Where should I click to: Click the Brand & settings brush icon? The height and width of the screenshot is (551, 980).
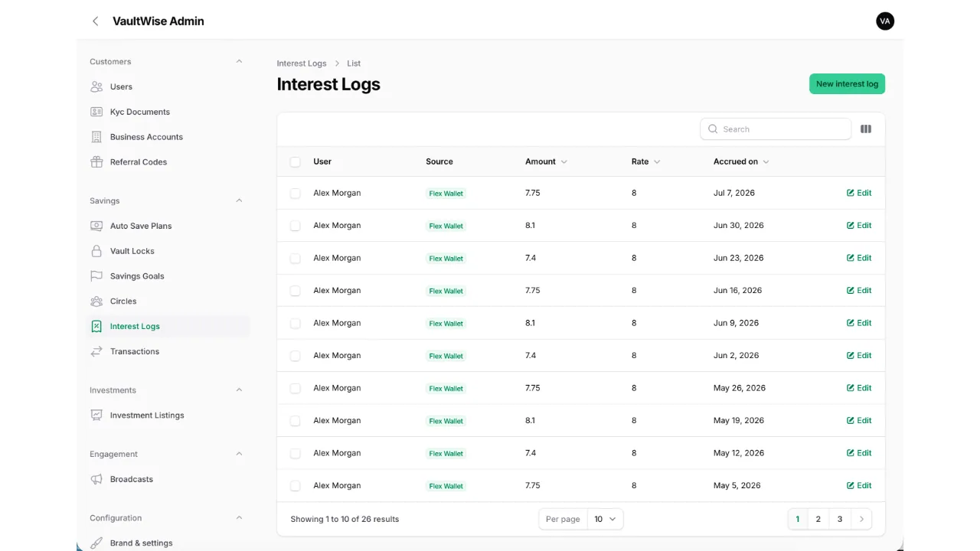coord(96,543)
